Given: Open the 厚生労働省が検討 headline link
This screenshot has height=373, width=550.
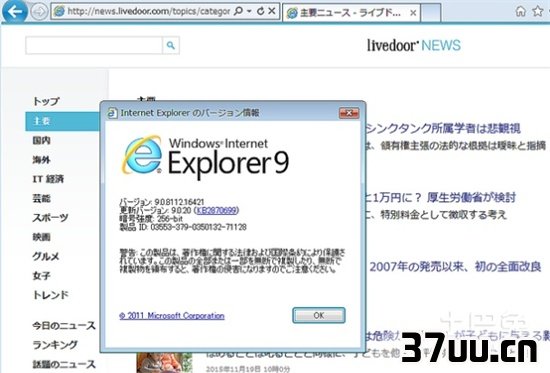Looking at the screenshot, I should click(x=471, y=197).
